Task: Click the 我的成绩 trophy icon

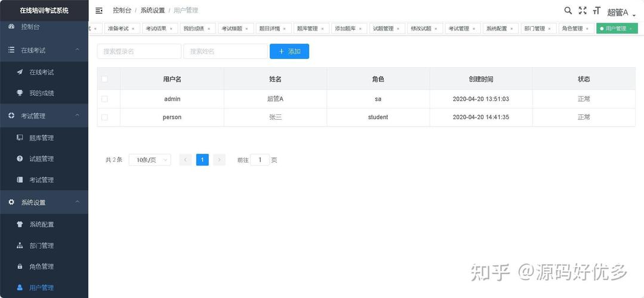Action: [20, 93]
